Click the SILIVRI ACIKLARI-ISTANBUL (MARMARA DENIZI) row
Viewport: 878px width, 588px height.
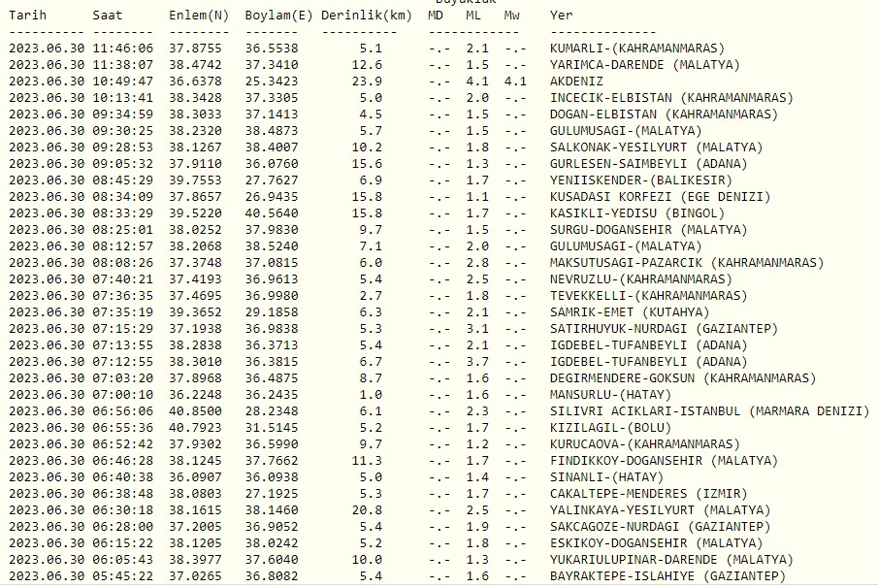tap(708, 410)
